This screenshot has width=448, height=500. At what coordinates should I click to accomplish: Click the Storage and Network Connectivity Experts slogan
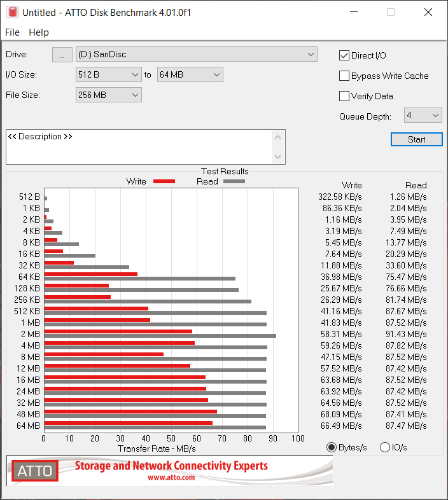tap(171, 466)
